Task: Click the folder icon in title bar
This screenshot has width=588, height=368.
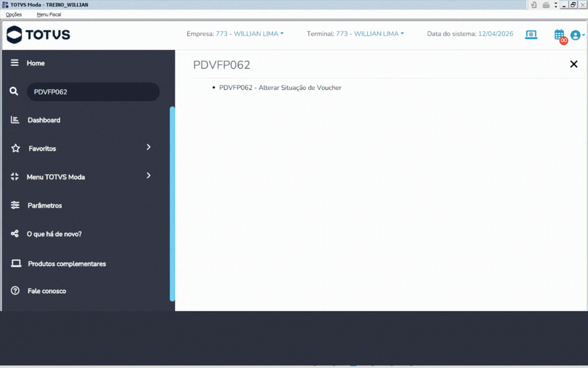Action: pyautogui.click(x=546, y=5)
